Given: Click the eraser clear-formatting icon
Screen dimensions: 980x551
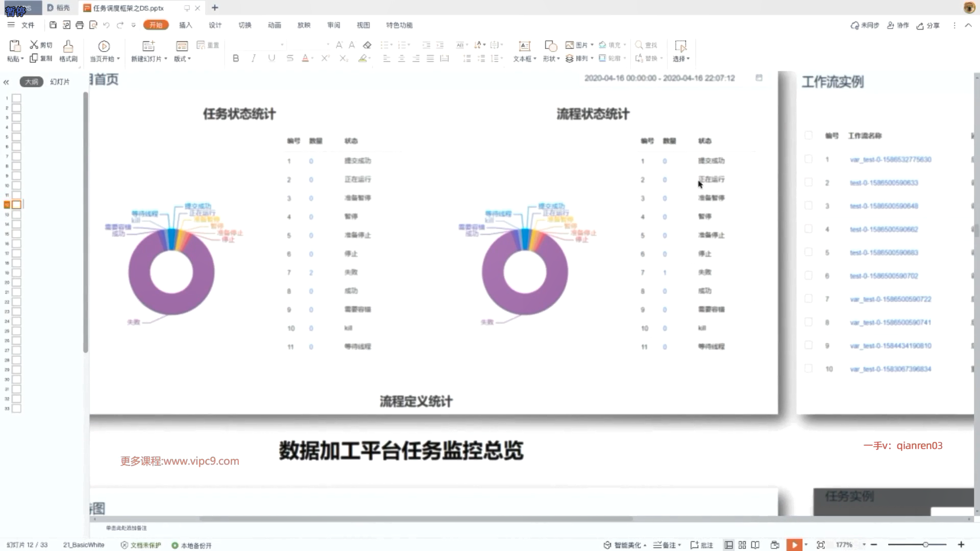Looking at the screenshot, I should click(x=367, y=45).
